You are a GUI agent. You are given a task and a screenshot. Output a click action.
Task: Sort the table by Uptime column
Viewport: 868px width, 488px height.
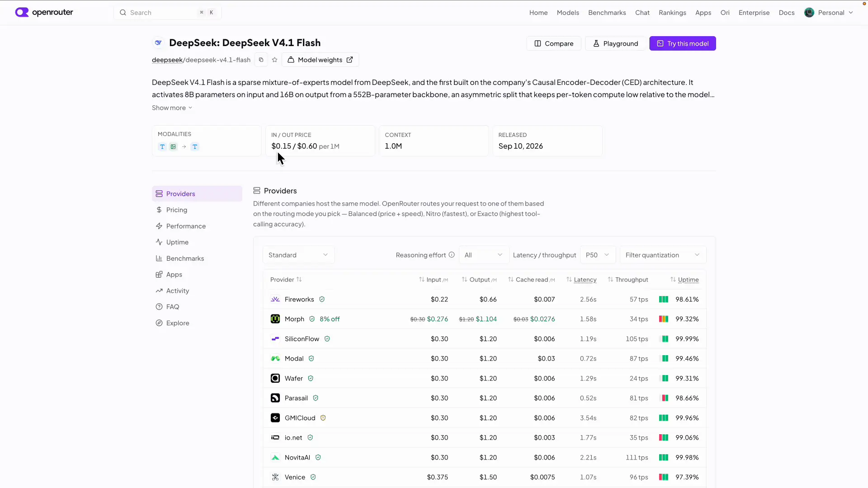point(684,280)
